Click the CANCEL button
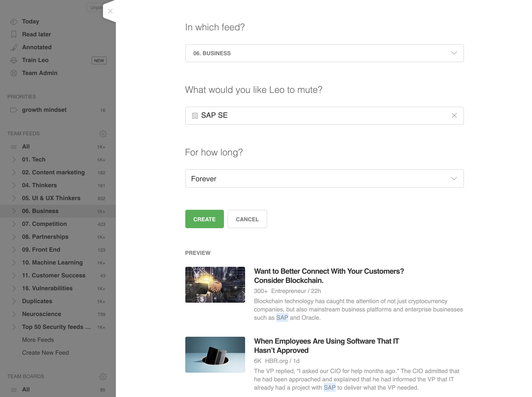This screenshot has height=397, width=532. 247,219
